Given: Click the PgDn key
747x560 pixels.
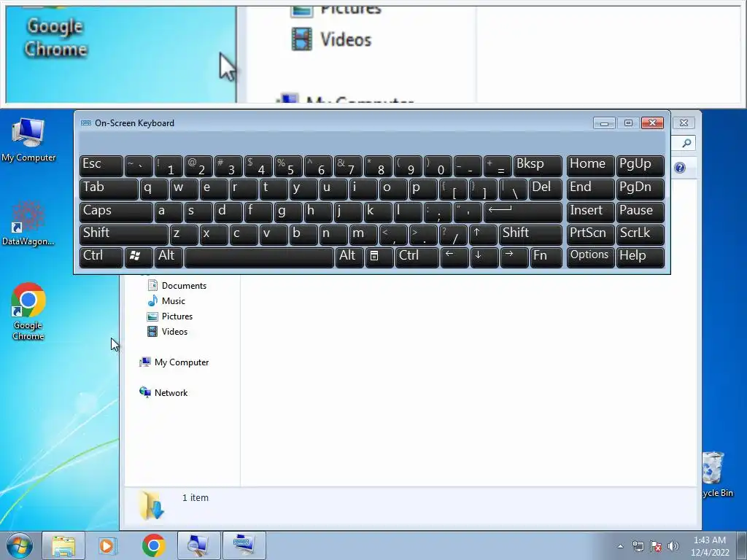Looking at the screenshot, I should (640, 189).
